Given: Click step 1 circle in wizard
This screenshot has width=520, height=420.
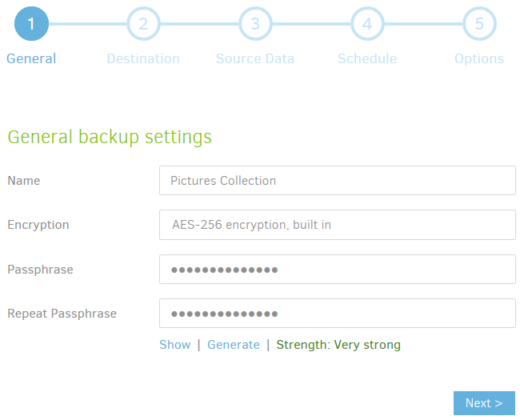Looking at the screenshot, I should point(31,24).
